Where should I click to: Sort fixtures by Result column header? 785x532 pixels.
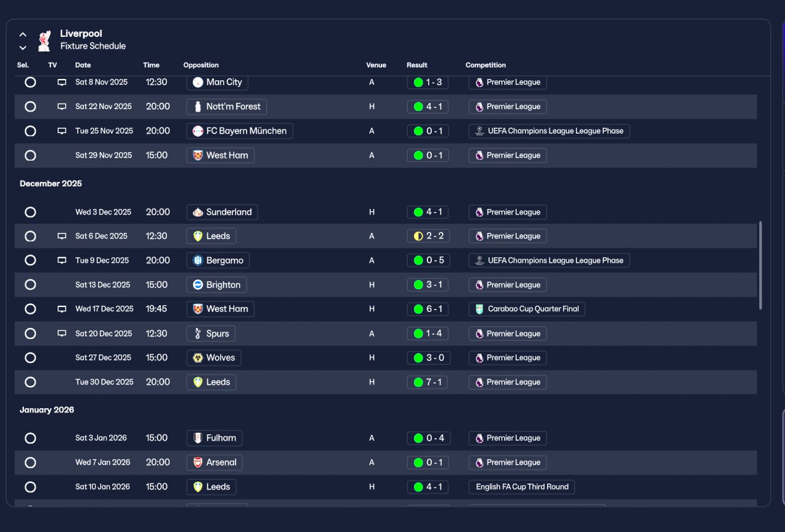(x=417, y=65)
